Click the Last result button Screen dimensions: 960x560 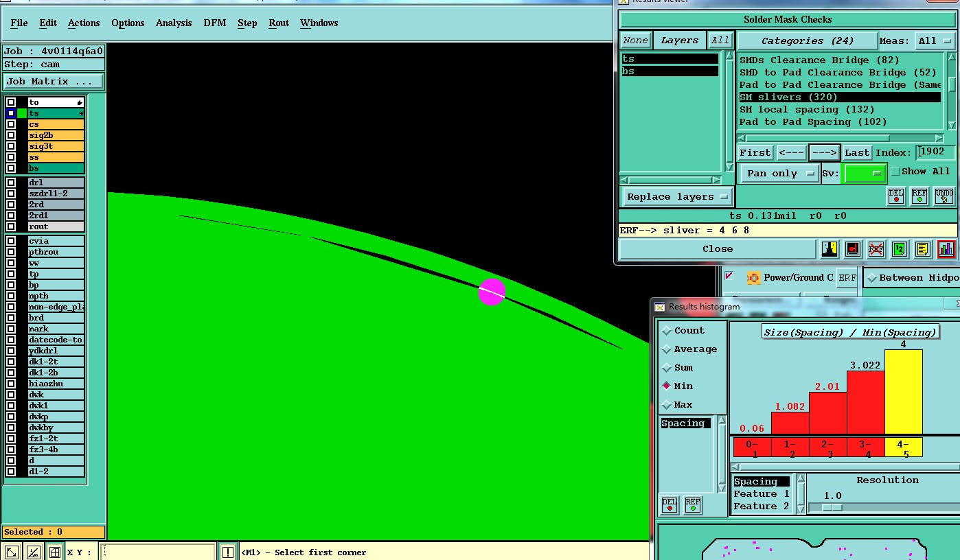pos(857,153)
